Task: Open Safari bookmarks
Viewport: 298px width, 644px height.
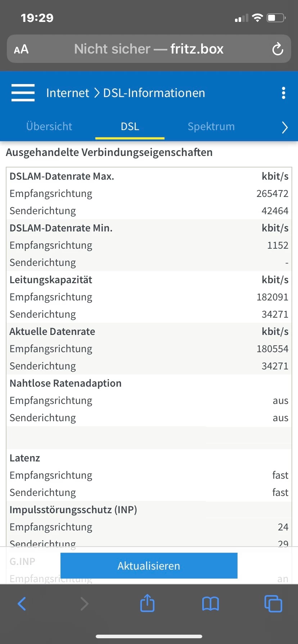Action: coord(211,604)
